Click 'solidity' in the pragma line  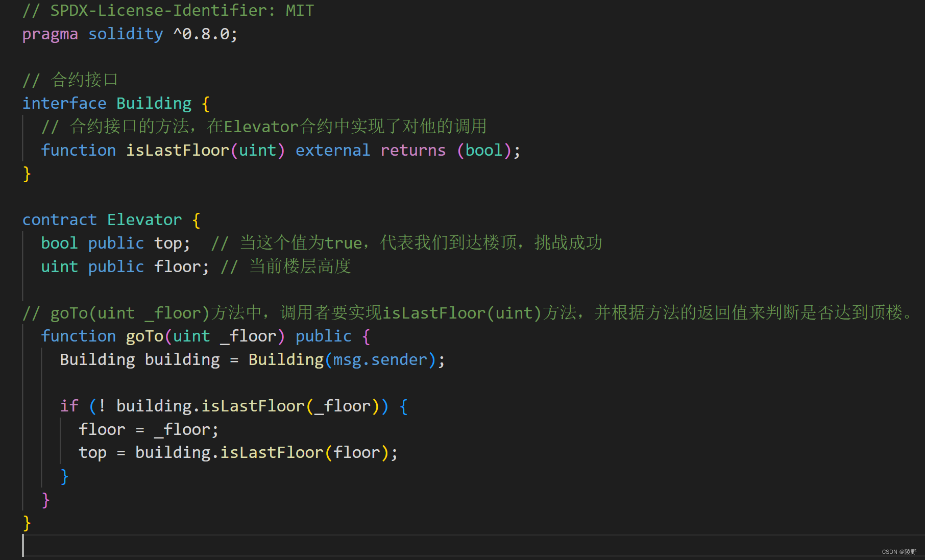pos(126,34)
